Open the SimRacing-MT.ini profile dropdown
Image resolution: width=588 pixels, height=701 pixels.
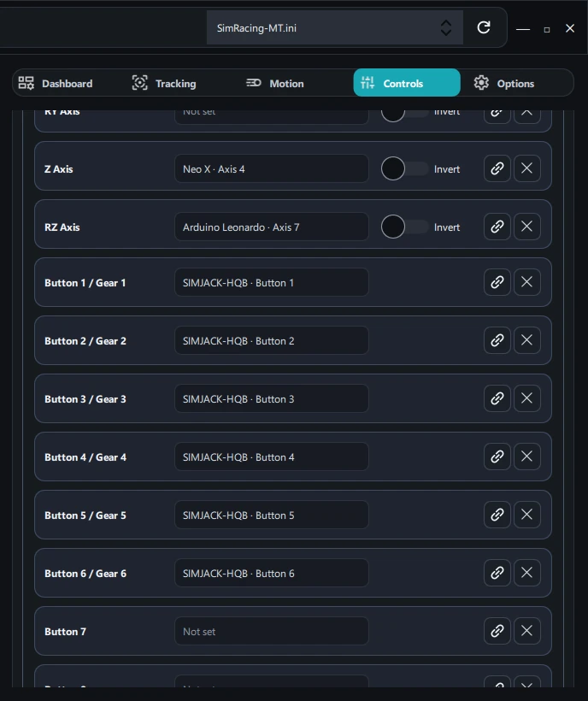point(335,27)
